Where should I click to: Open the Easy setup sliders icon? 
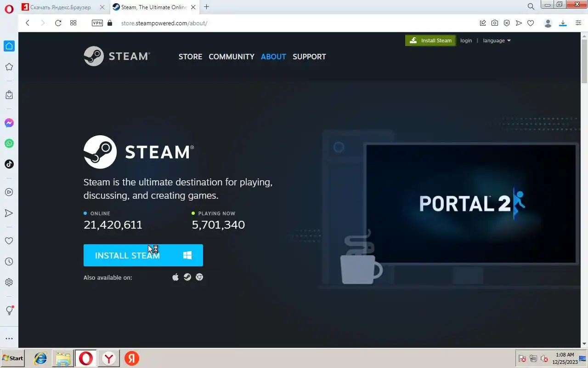(x=578, y=23)
